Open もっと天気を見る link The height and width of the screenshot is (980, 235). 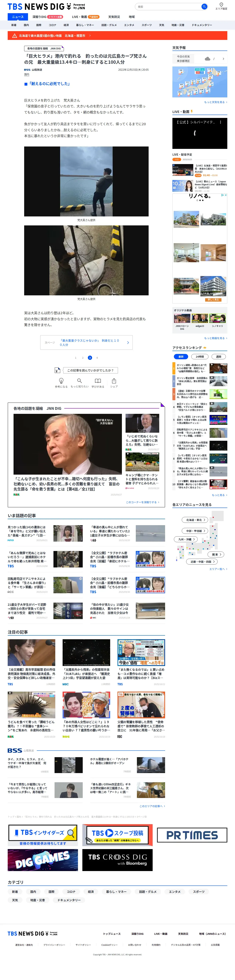pos(216,102)
